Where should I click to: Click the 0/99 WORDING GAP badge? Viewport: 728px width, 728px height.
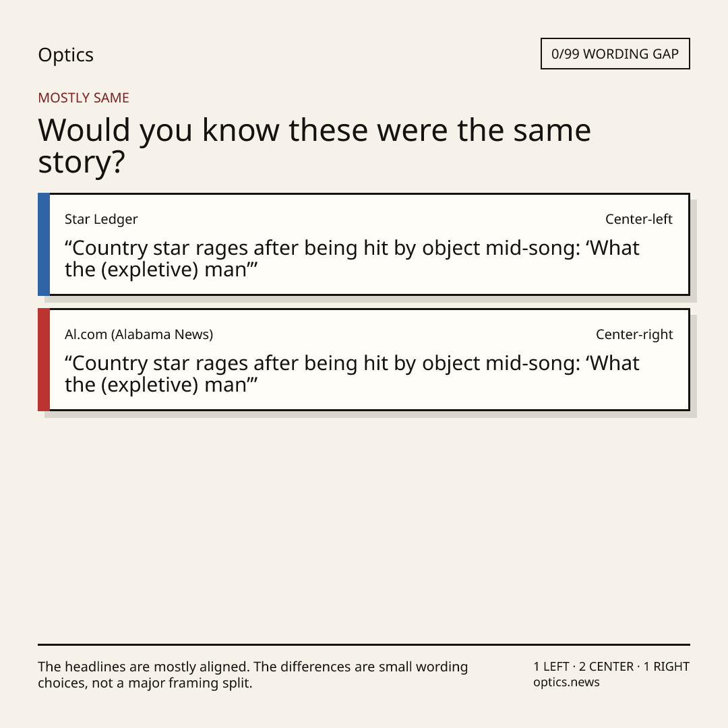[x=615, y=54]
